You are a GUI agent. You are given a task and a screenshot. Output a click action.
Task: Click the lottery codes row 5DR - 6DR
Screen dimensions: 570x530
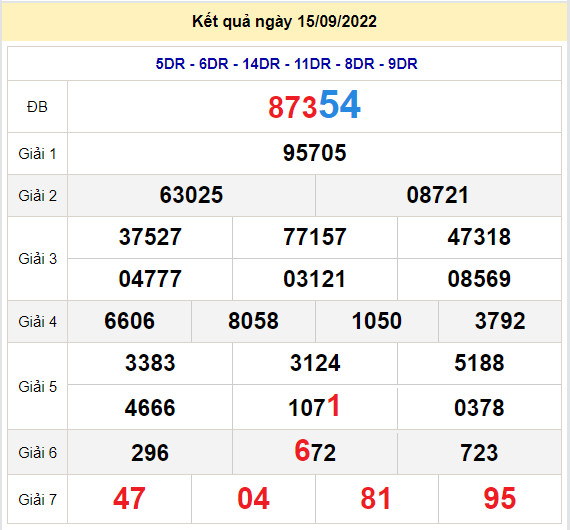click(286, 64)
